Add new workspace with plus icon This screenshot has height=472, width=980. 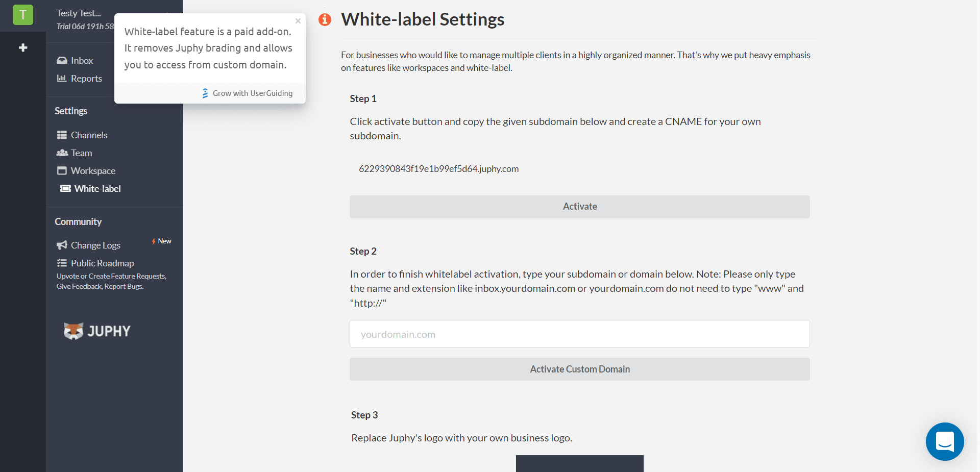(x=23, y=47)
